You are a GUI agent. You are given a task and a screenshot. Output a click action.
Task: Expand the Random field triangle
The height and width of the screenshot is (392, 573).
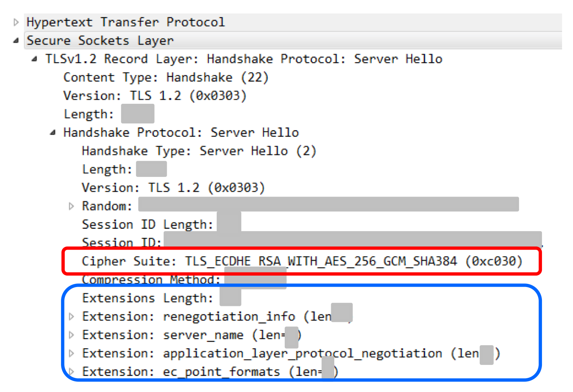click(71, 206)
